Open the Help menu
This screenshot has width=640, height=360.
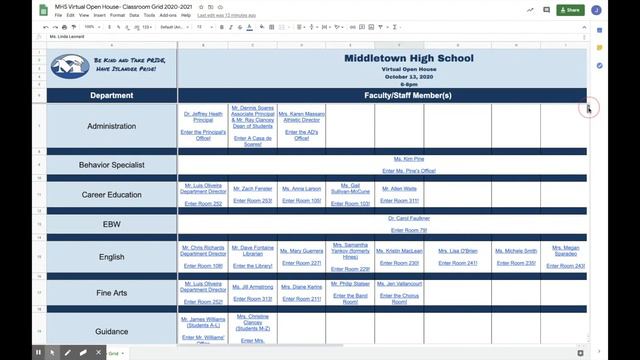tap(186, 15)
